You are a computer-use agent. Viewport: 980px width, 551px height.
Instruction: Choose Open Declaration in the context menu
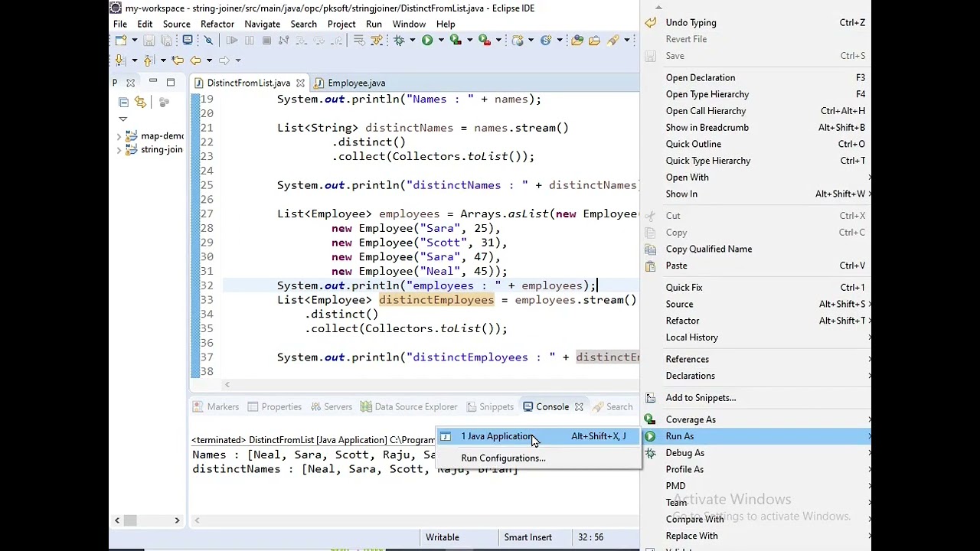coord(756,77)
